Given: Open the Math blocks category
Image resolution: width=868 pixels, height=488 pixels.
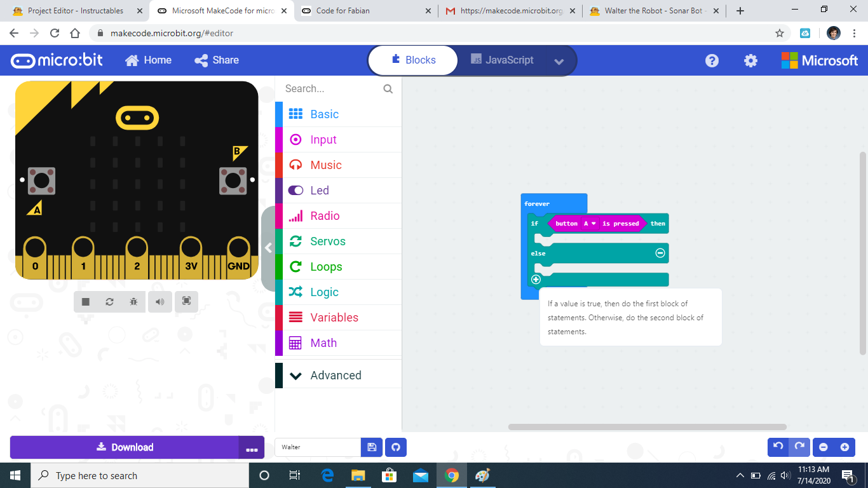Looking at the screenshot, I should (338, 343).
